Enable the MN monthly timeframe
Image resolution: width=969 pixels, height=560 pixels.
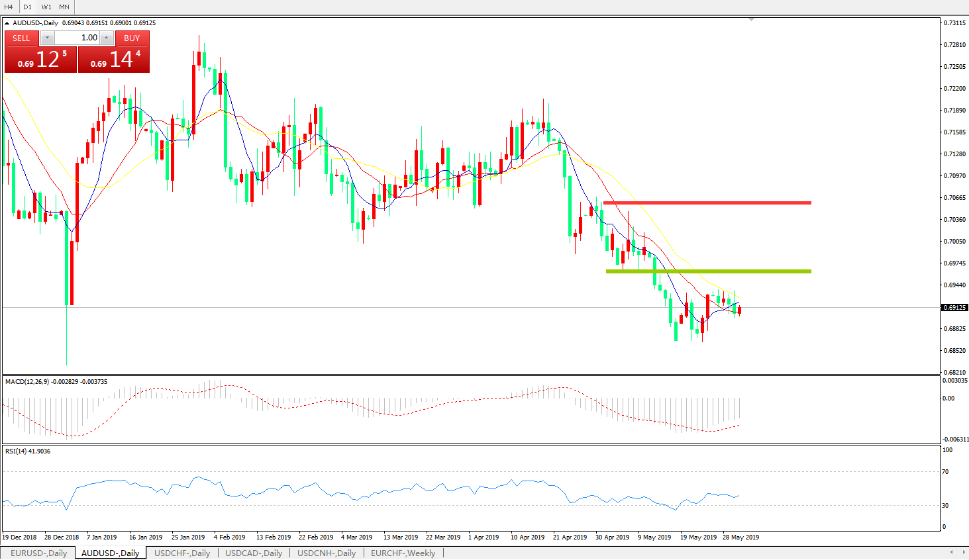point(64,7)
